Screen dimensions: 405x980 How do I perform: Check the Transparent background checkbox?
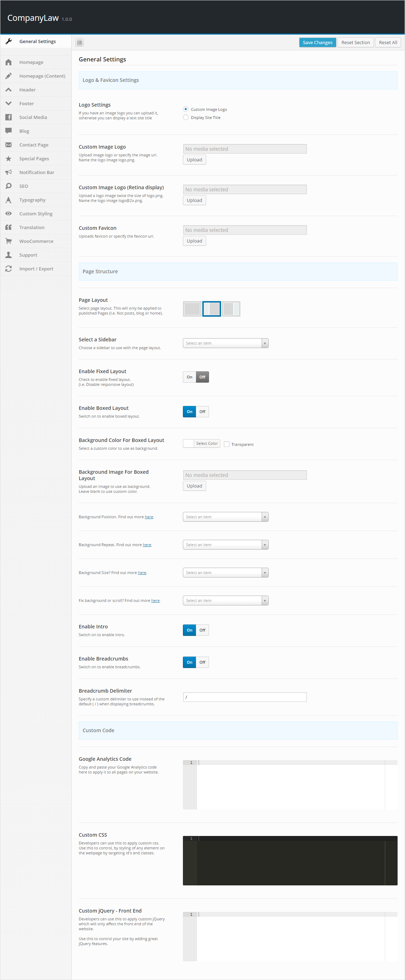(x=226, y=444)
